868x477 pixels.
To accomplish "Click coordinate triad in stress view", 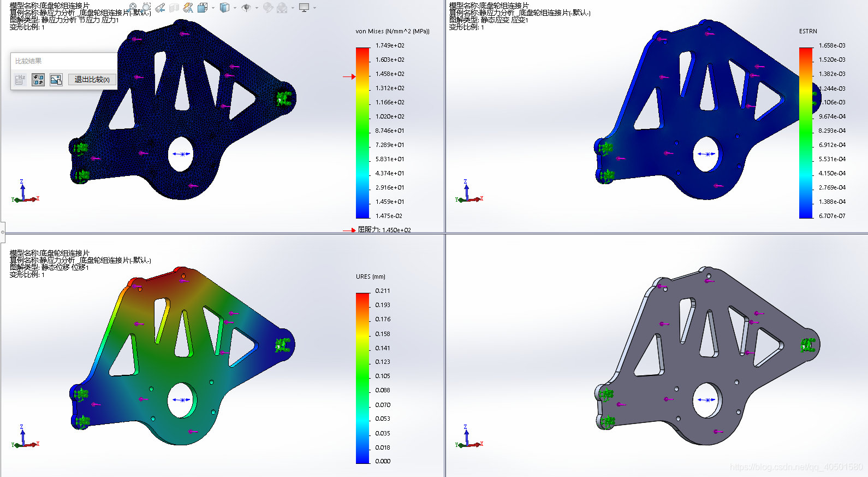I will [x=25, y=191].
